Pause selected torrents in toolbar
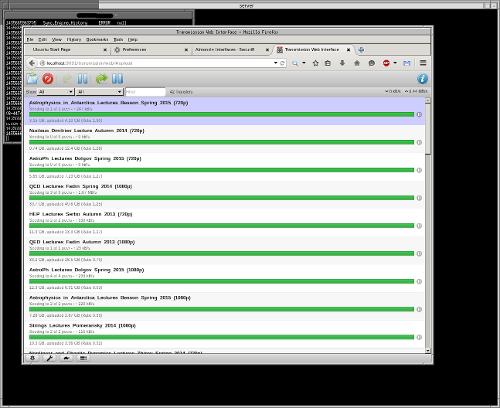This screenshot has height=408, width=500. tap(82, 79)
